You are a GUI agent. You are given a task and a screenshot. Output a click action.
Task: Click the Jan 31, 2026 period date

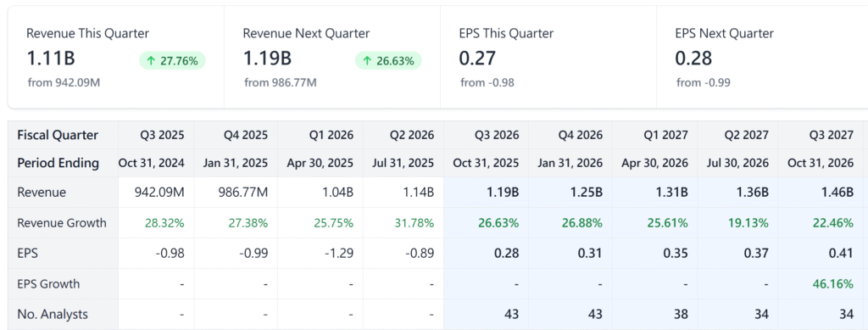570,164
